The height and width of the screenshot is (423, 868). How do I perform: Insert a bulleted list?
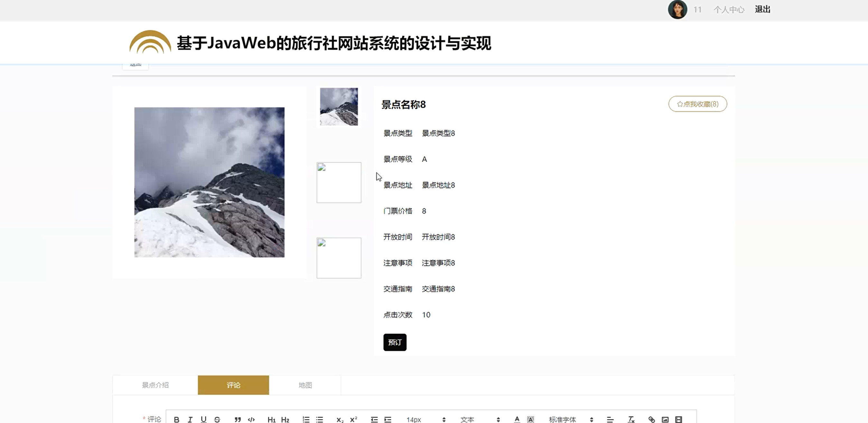pos(320,419)
